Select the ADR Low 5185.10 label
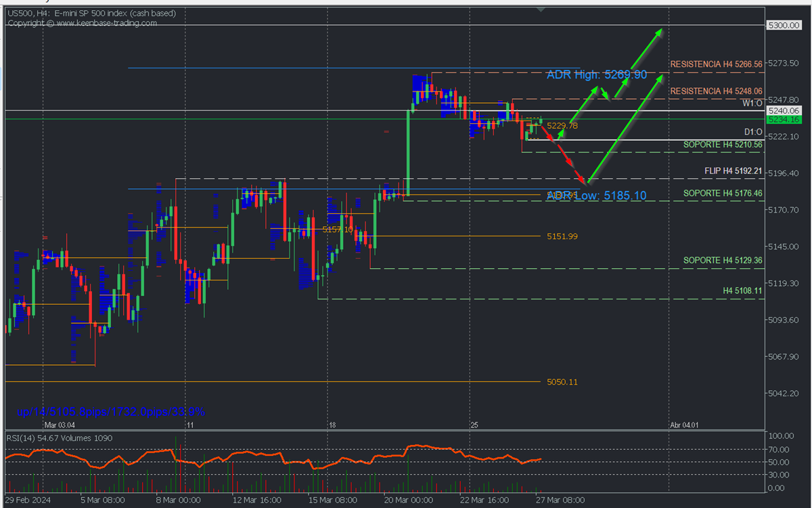This screenshot has width=812, height=508. point(596,196)
